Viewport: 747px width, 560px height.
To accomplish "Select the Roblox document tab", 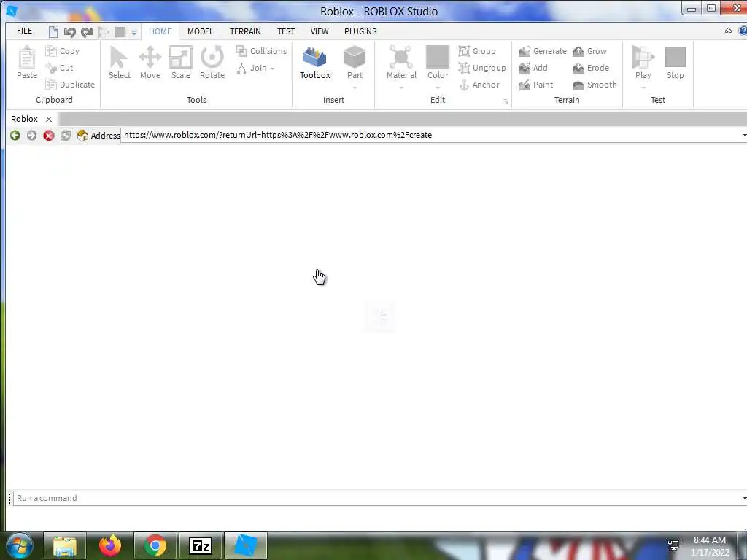I will (x=24, y=119).
